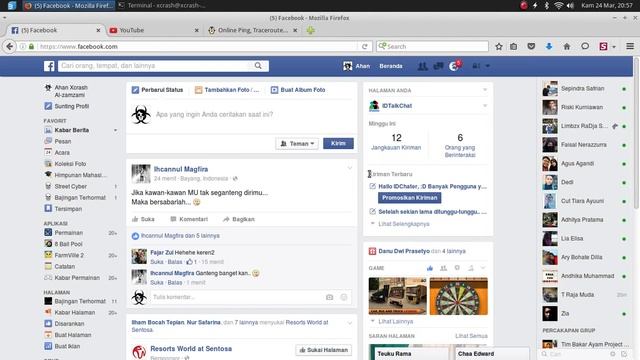This screenshot has height=360, width=640.
Task: Click Promosikan Kiriman button
Action: tap(409, 198)
